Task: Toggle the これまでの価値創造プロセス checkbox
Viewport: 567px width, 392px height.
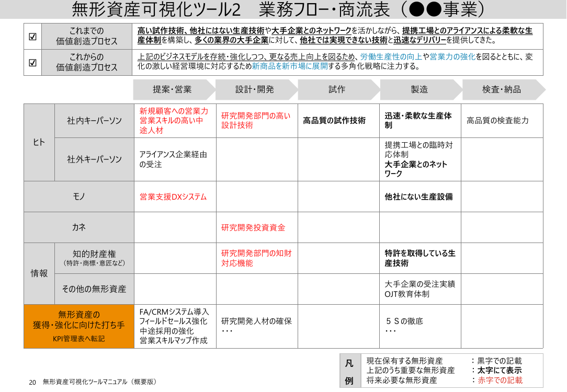Action: click(32, 37)
